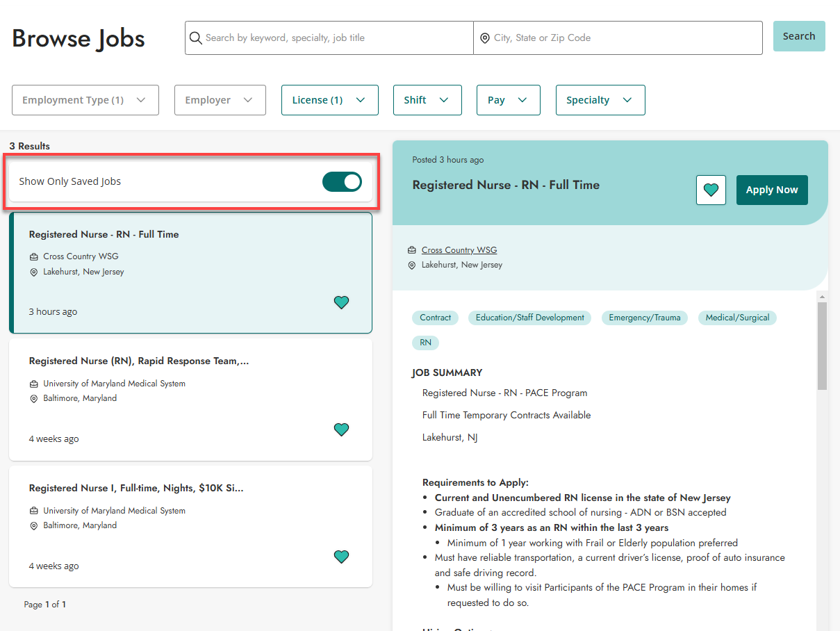Click the Search button

pos(799,36)
